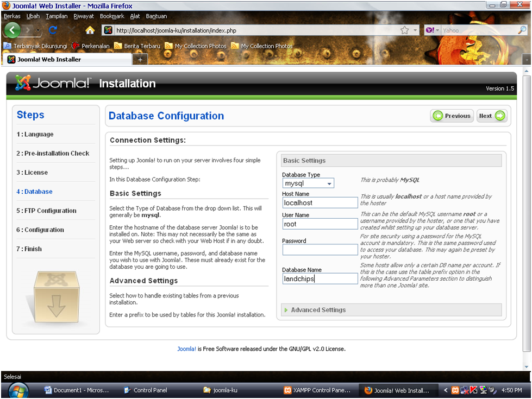This screenshot has width=532, height=399.
Task: Click the Kaspersky tray icon
Action: (x=474, y=390)
